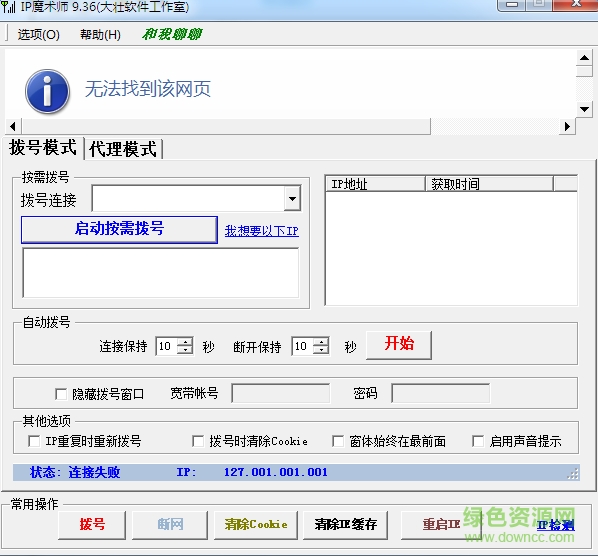Open the 选项(O) menu
598x556 pixels.
pos(39,35)
